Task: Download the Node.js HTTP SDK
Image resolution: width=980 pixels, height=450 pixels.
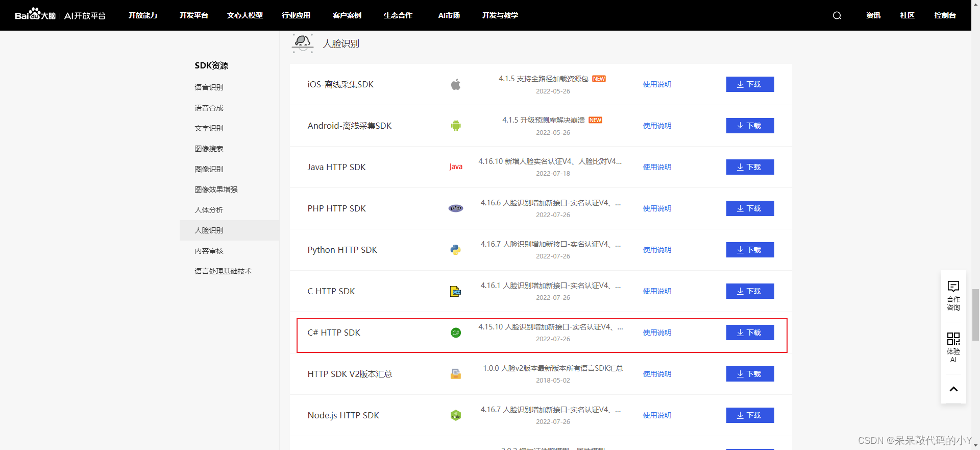Action: click(x=750, y=415)
